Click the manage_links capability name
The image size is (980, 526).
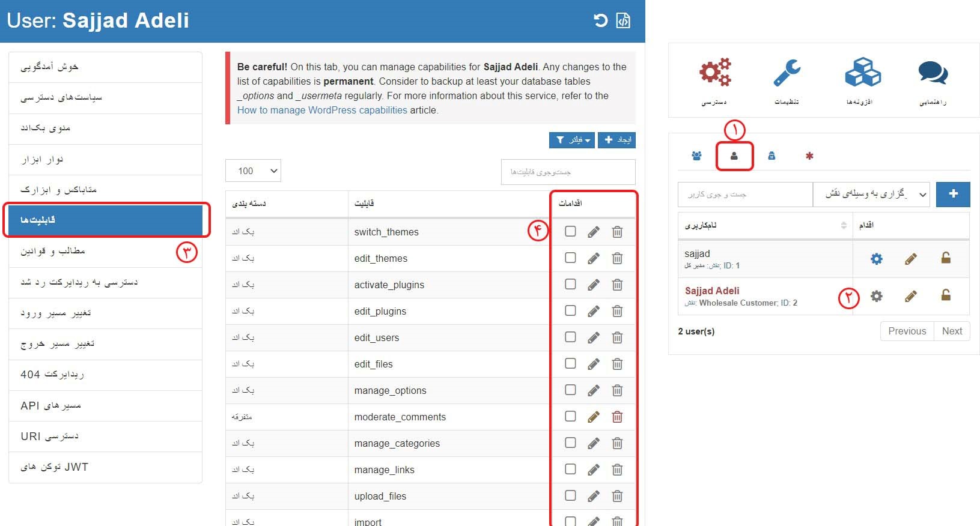coord(384,470)
